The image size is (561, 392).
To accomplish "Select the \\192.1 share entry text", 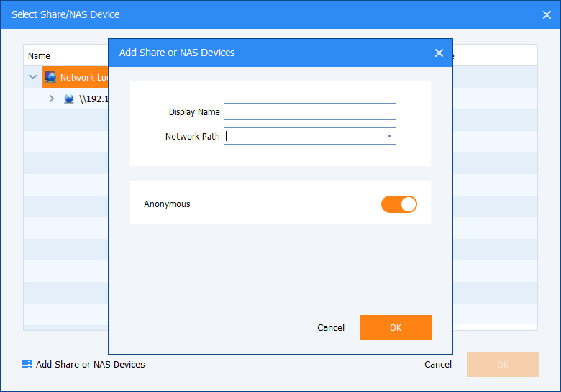I will (x=93, y=99).
